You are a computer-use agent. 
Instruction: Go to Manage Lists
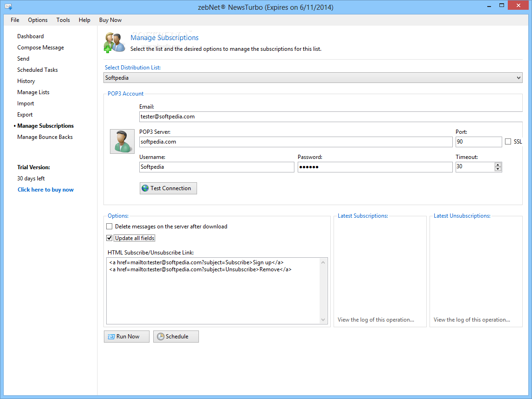point(33,92)
